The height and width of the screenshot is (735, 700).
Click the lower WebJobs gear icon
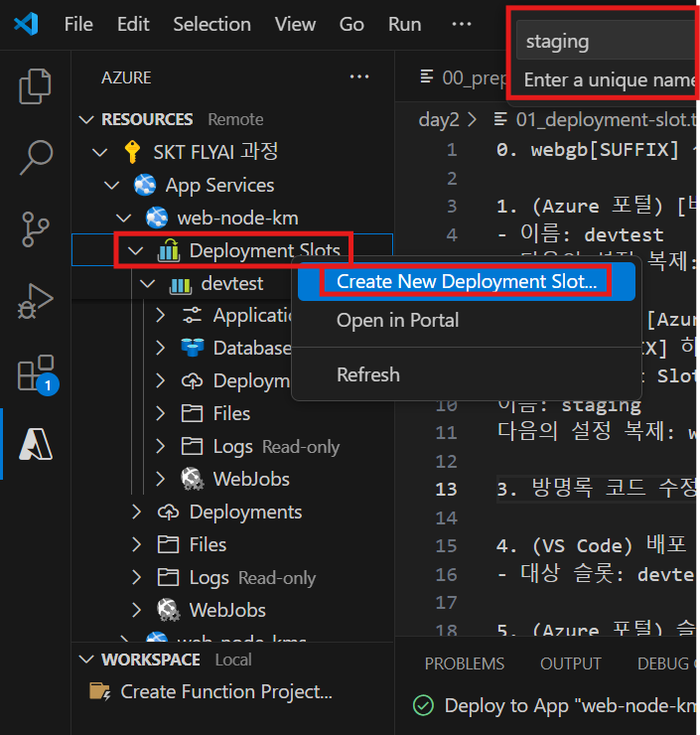click(168, 610)
